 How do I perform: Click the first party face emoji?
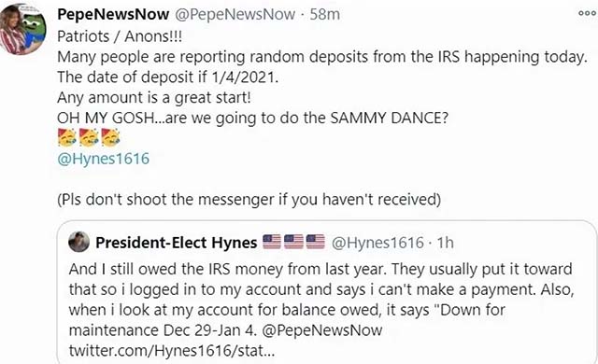(x=67, y=138)
